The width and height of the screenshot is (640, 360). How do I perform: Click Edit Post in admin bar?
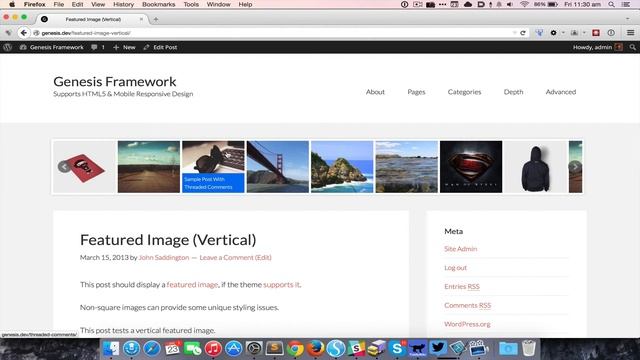tap(160, 47)
